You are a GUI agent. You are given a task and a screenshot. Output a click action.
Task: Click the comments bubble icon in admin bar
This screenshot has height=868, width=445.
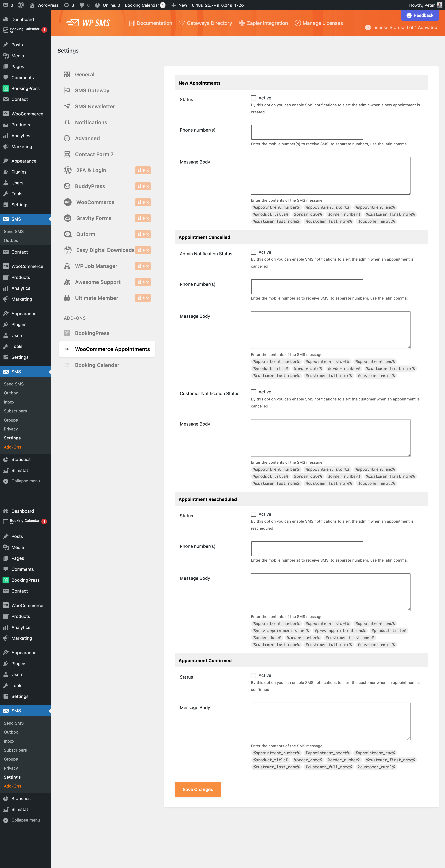[x=82, y=5]
